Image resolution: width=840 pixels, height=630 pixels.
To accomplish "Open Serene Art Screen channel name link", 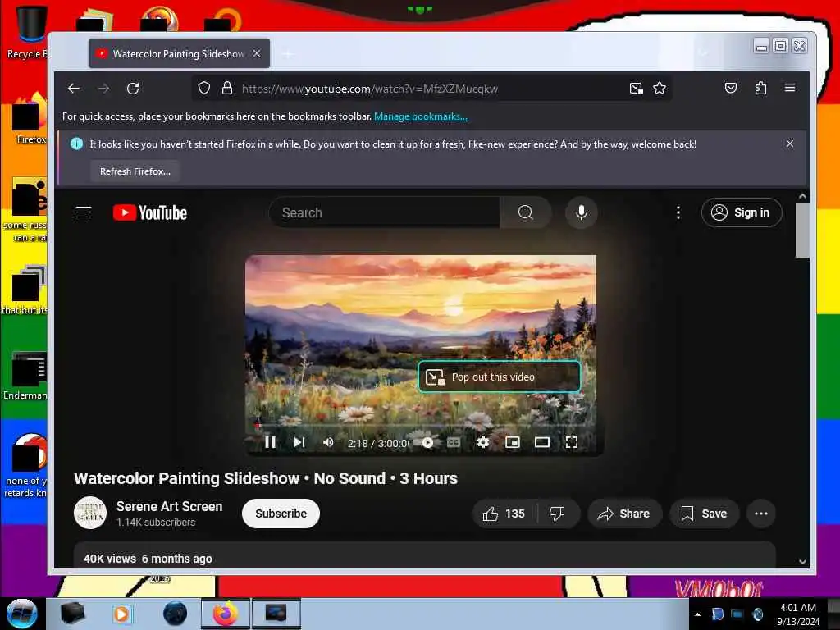I will click(x=169, y=506).
